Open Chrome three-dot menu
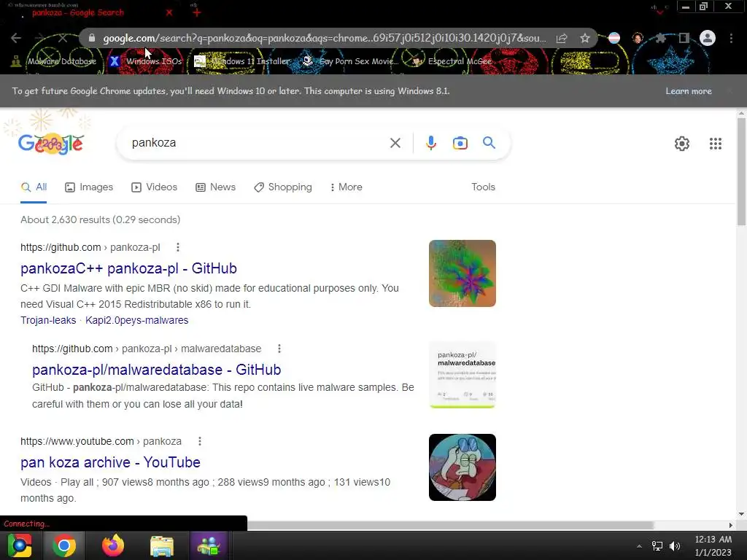The image size is (747, 560). (x=731, y=38)
